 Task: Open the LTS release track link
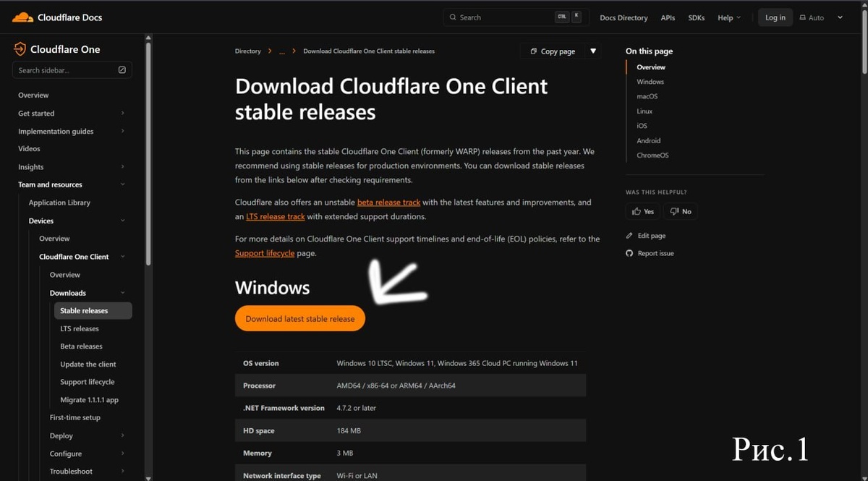click(x=276, y=217)
